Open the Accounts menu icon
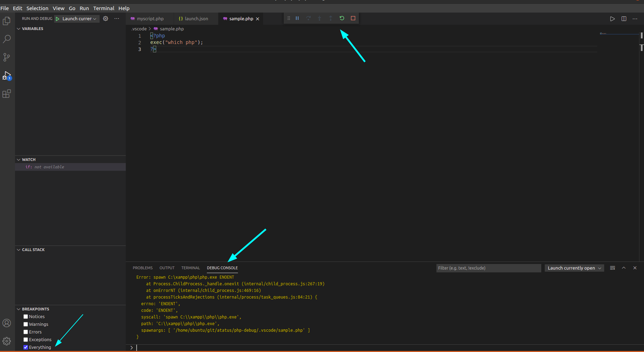The width and height of the screenshot is (644, 352). pyautogui.click(x=7, y=323)
